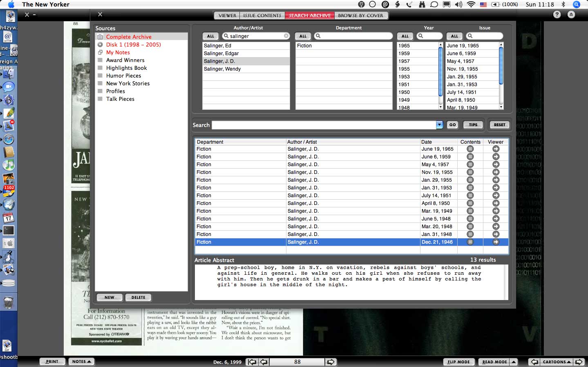588x367 pixels.
Task: Go to previous cartoon arrow
Action: tap(534, 362)
